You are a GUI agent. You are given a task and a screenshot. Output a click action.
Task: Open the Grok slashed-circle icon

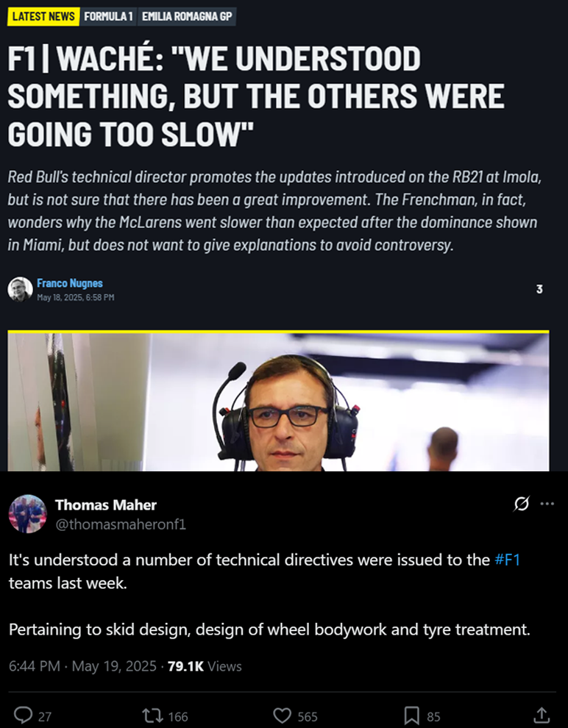coord(522,504)
